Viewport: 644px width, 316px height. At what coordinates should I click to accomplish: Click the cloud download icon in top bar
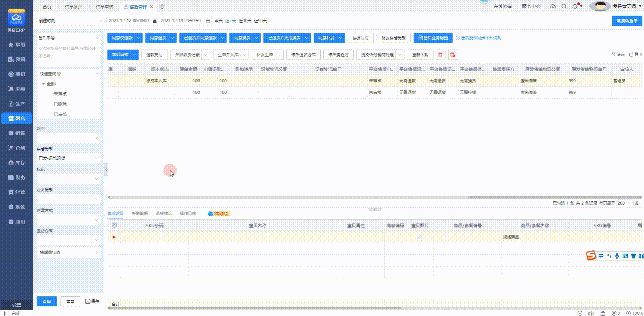553,6
